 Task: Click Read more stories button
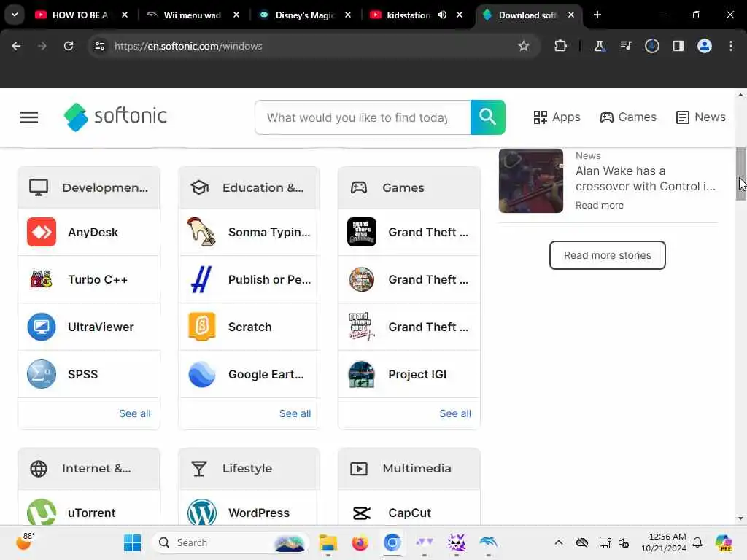click(x=607, y=255)
